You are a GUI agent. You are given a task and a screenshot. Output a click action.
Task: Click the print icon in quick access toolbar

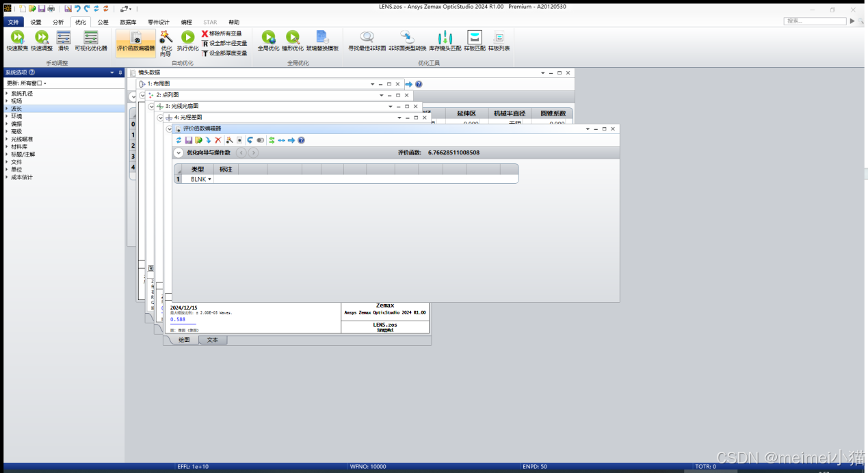(x=51, y=9)
